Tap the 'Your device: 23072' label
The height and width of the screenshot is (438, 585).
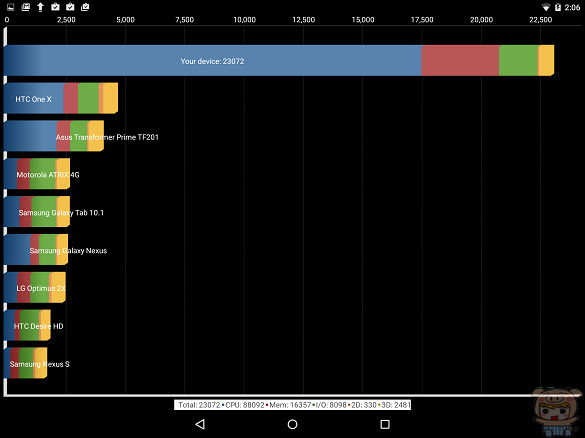click(x=212, y=61)
